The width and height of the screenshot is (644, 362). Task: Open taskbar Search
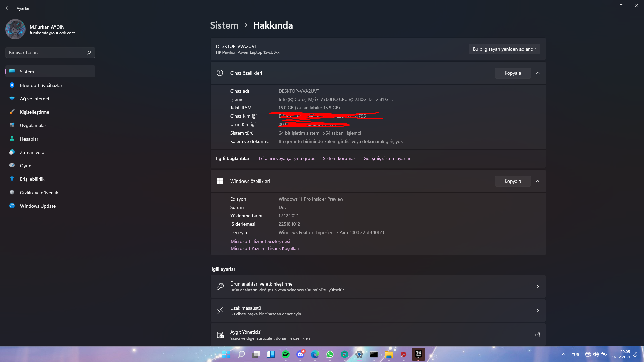coord(241,354)
